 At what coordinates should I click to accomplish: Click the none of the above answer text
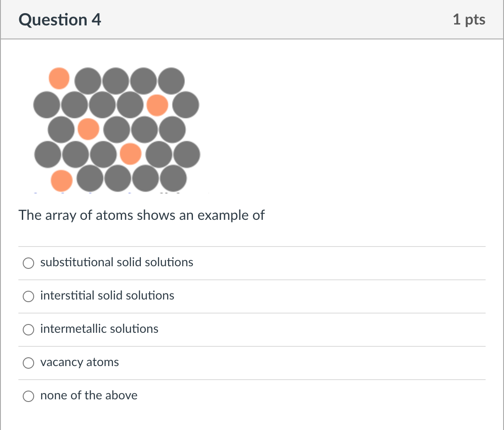[x=89, y=395]
